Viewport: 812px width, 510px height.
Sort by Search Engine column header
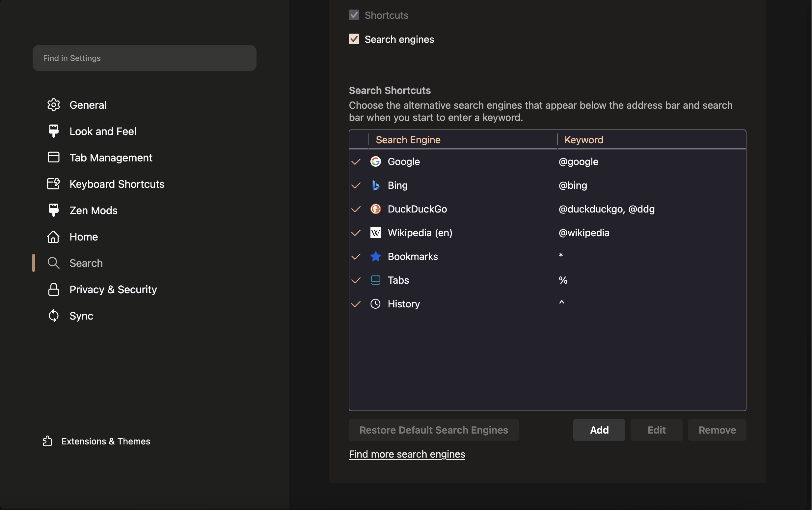pyautogui.click(x=408, y=140)
